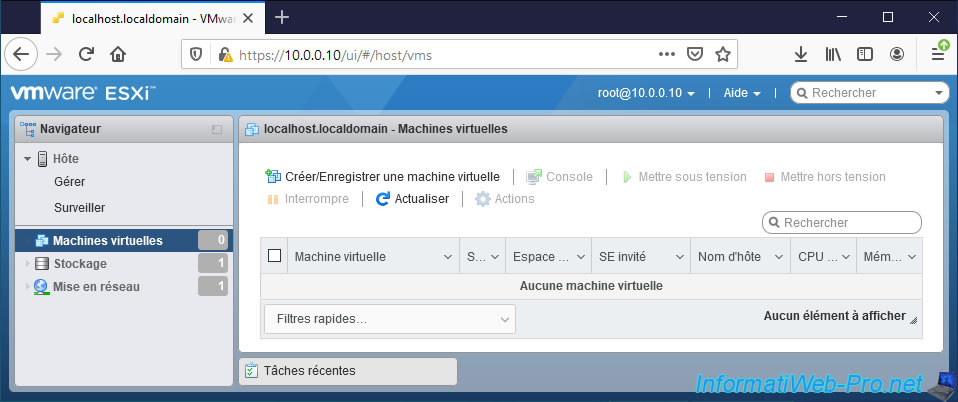The image size is (958, 402).
Task: Open the Aide dropdown menu
Action: [742, 93]
